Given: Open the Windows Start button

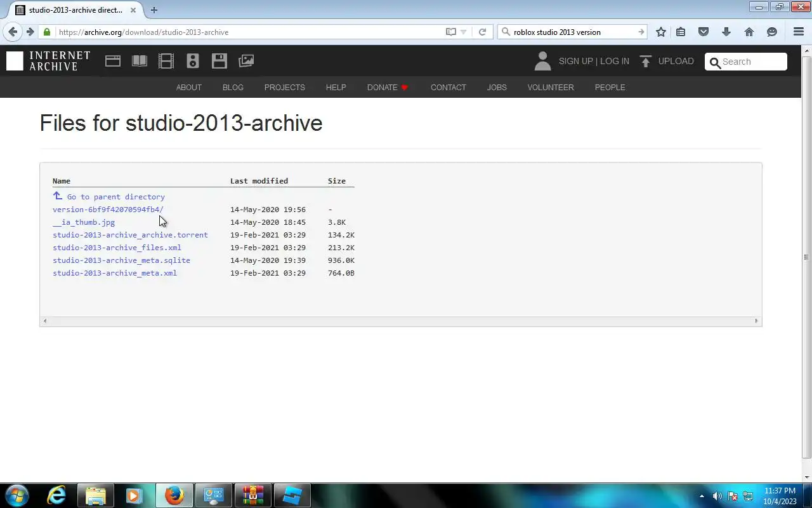Looking at the screenshot, I should click(x=16, y=495).
